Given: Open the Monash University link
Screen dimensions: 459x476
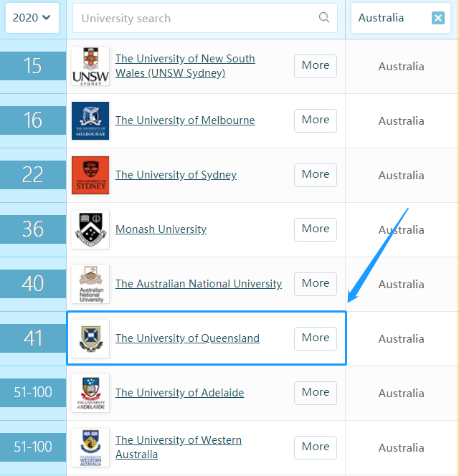Looking at the screenshot, I should pyautogui.click(x=161, y=229).
